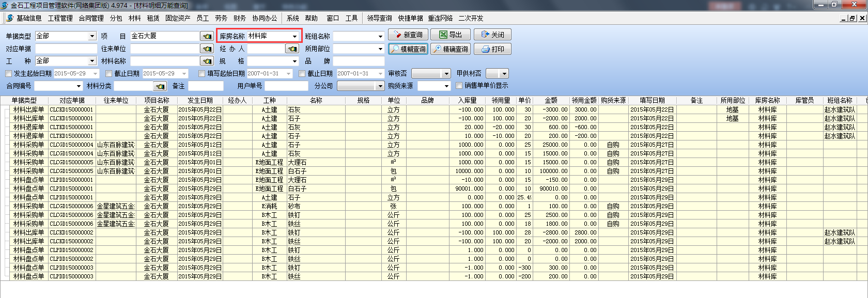Open lookup icon next to 经办人 field

[292, 49]
